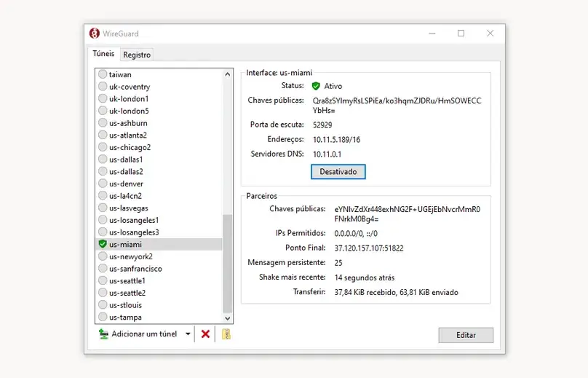This screenshot has width=588, height=378.
Task: Click the tunnel list scroll down arrow
Action: (227, 318)
